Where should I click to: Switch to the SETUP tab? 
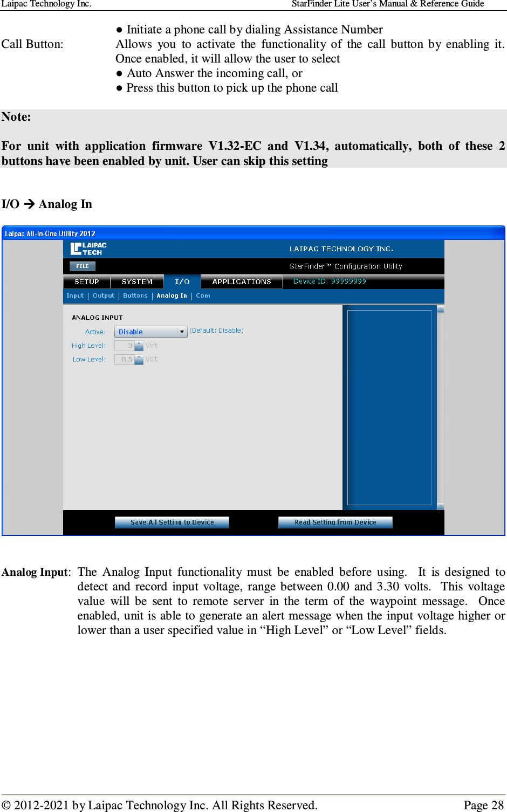pyautogui.click(x=87, y=281)
